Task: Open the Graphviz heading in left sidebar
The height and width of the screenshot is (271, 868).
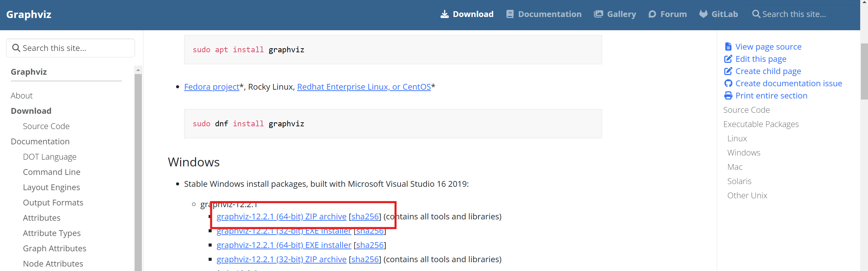Action: [x=29, y=72]
